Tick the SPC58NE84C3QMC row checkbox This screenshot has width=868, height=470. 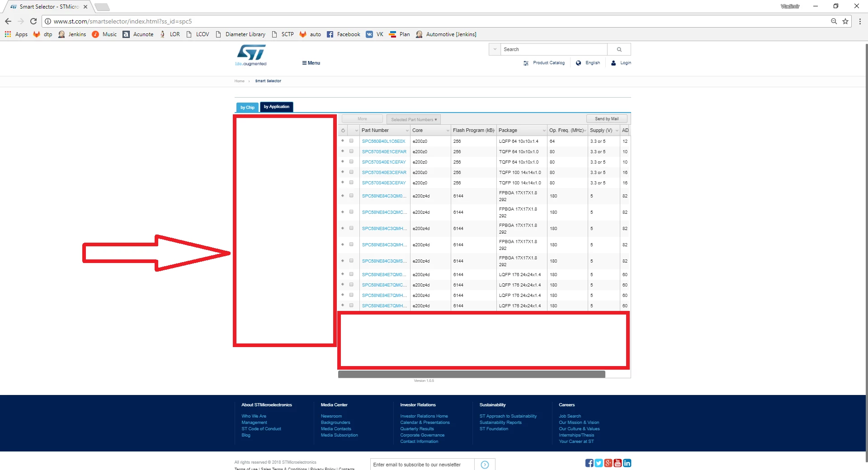351,212
